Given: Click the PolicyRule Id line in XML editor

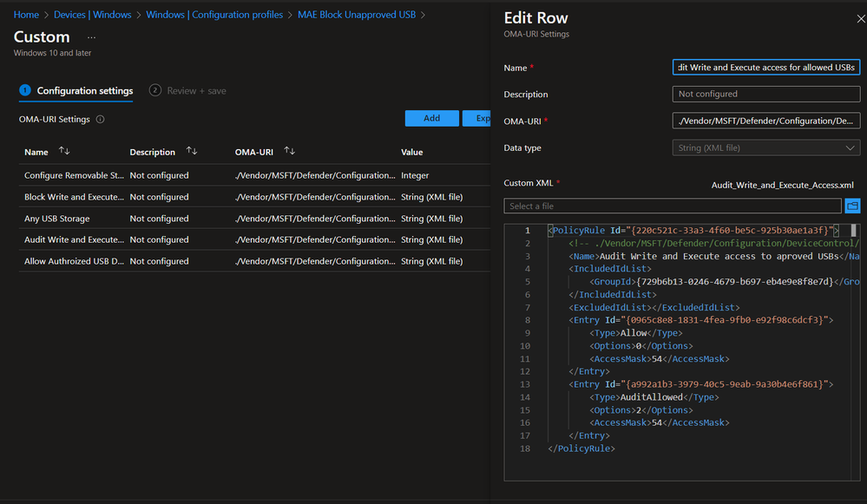Looking at the screenshot, I should pos(693,231).
